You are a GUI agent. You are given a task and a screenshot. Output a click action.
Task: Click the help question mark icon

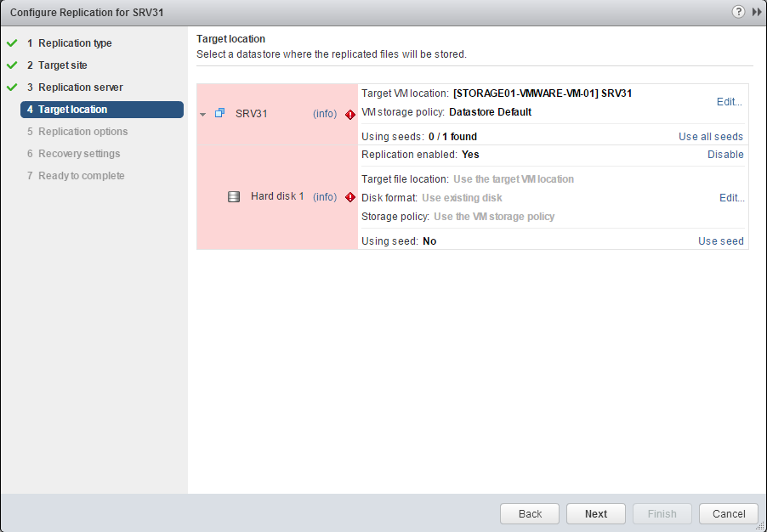[738, 12]
